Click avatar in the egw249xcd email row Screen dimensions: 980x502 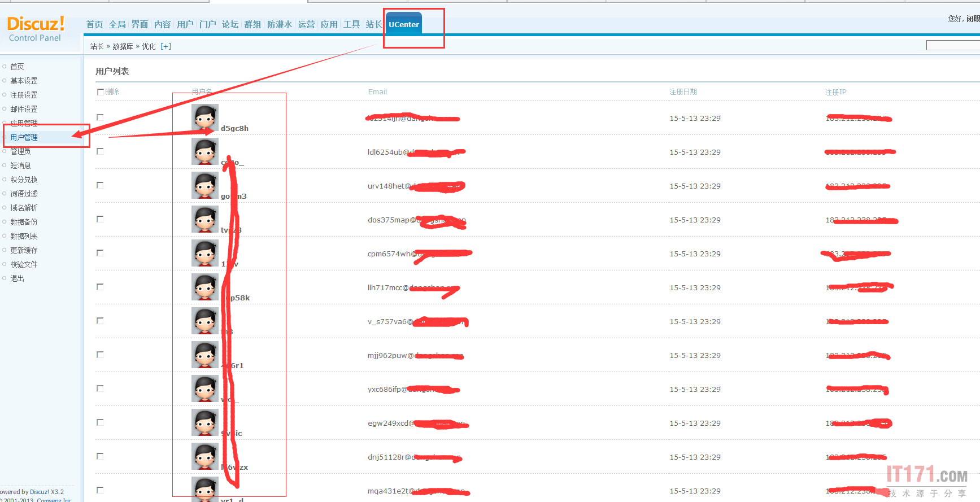[x=204, y=422]
